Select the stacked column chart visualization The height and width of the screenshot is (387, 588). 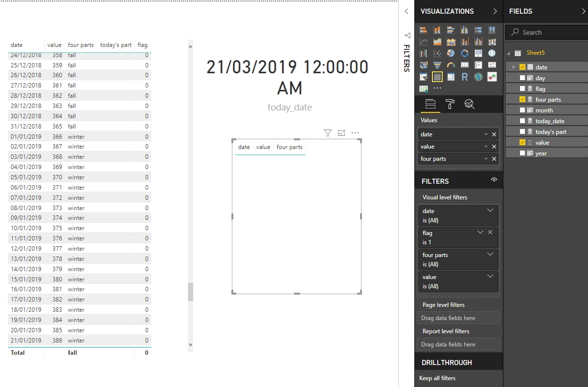click(437, 30)
